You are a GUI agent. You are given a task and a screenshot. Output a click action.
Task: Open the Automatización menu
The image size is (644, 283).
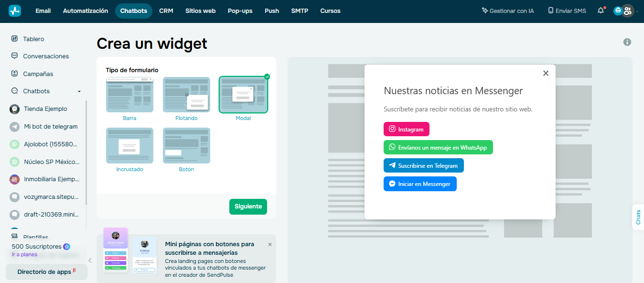pyautogui.click(x=86, y=11)
